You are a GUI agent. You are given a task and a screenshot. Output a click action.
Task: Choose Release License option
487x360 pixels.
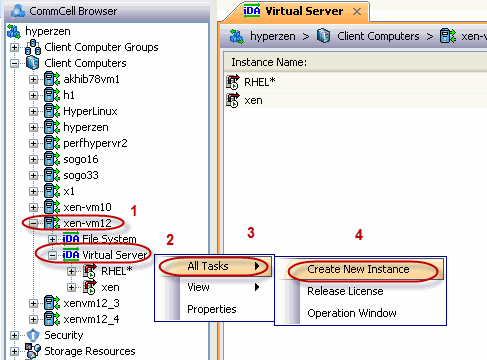pyautogui.click(x=361, y=291)
